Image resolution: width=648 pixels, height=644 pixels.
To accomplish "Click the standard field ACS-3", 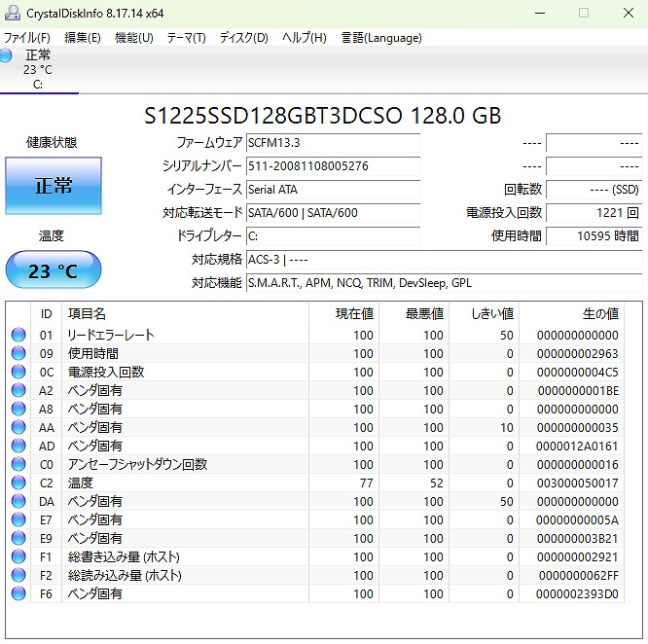I will [445, 260].
